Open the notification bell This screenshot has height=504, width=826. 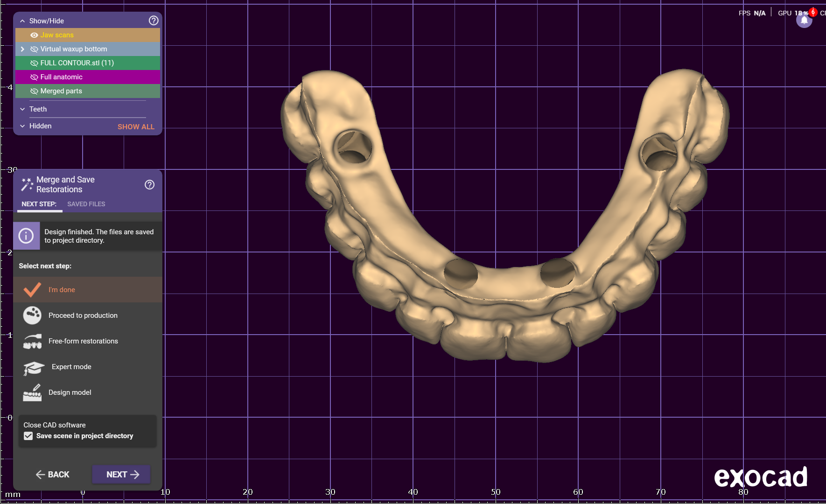(x=804, y=21)
